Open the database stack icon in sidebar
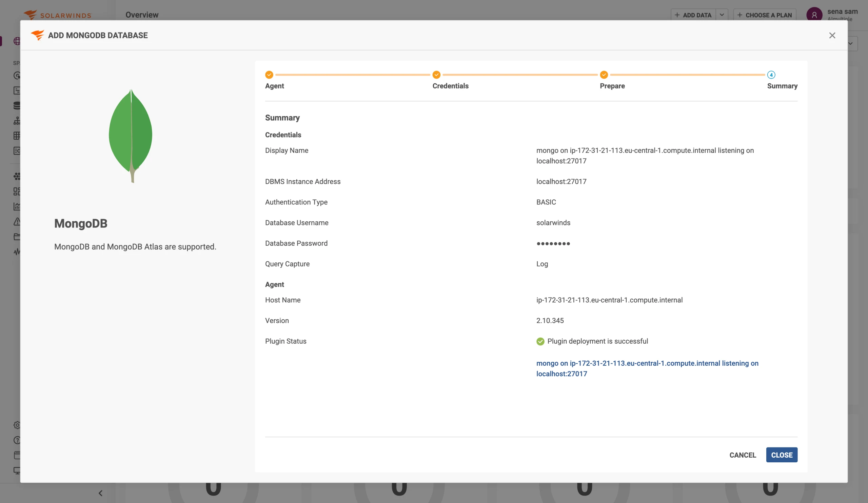This screenshot has height=503, width=868. point(17,105)
